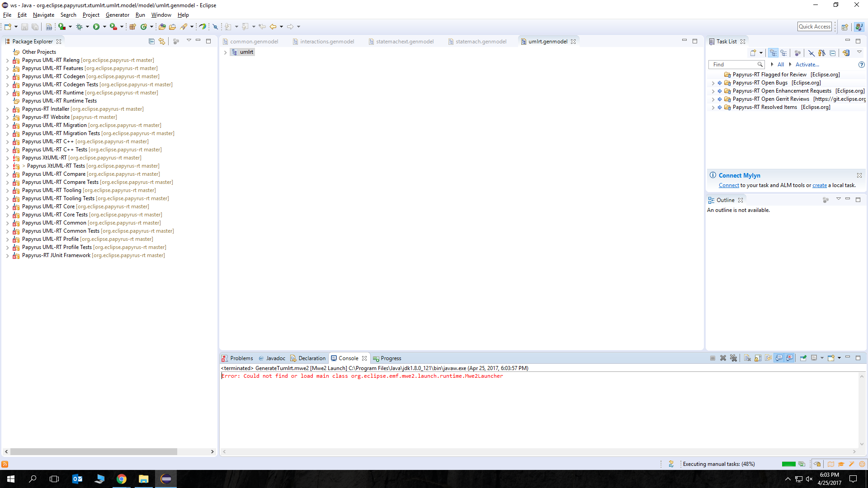Screen dimensions: 868x488
Task: Click the Debug bug icon
Action: pyautogui.click(x=79, y=27)
